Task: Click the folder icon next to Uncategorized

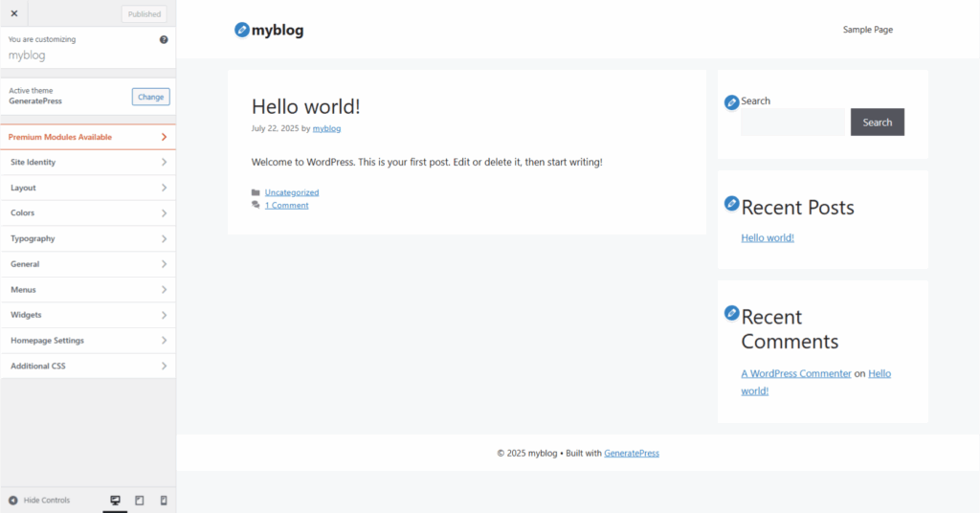Action: (256, 192)
